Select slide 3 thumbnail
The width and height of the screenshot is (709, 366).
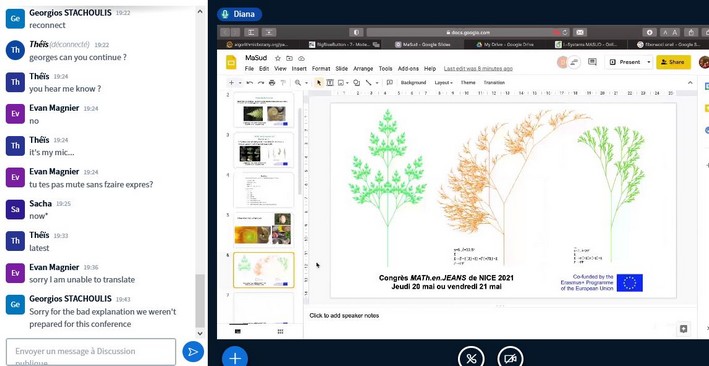(x=263, y=150)
